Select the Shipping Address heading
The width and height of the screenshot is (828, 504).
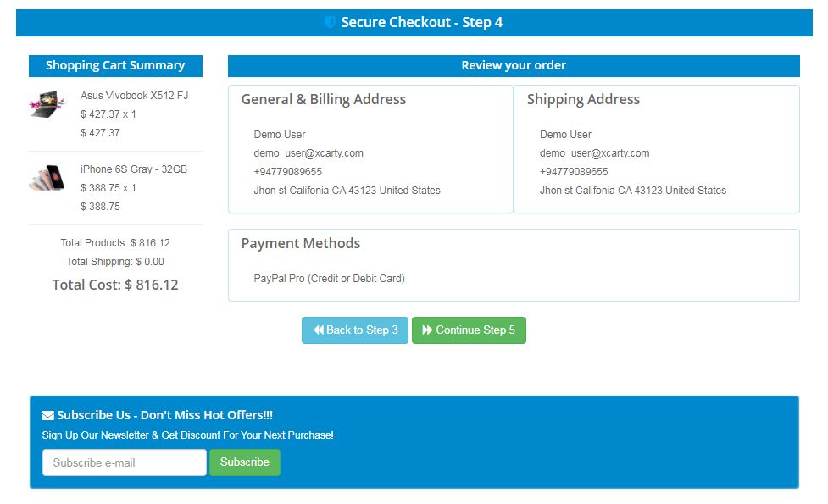point(583,99)
